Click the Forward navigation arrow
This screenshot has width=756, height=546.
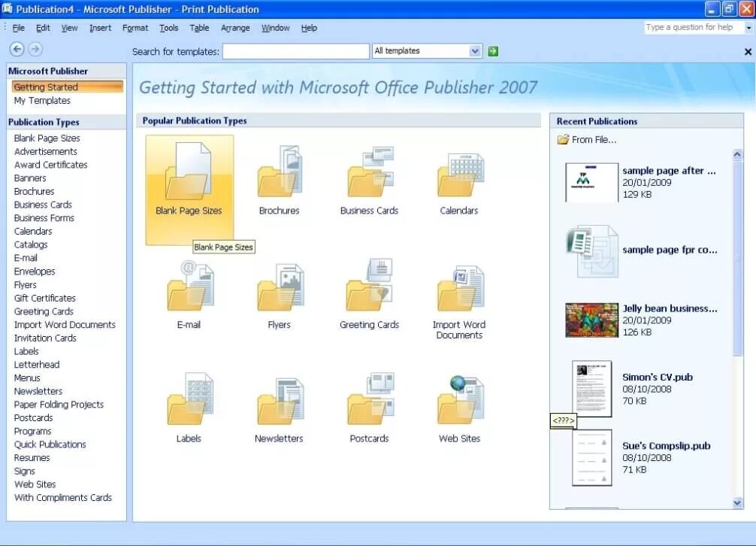pos(35,49)
